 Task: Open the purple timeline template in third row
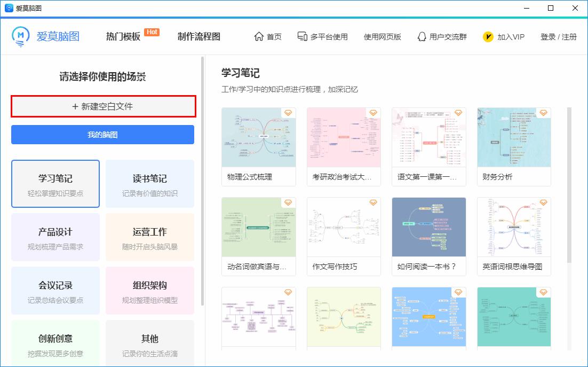tap(259, 317)
